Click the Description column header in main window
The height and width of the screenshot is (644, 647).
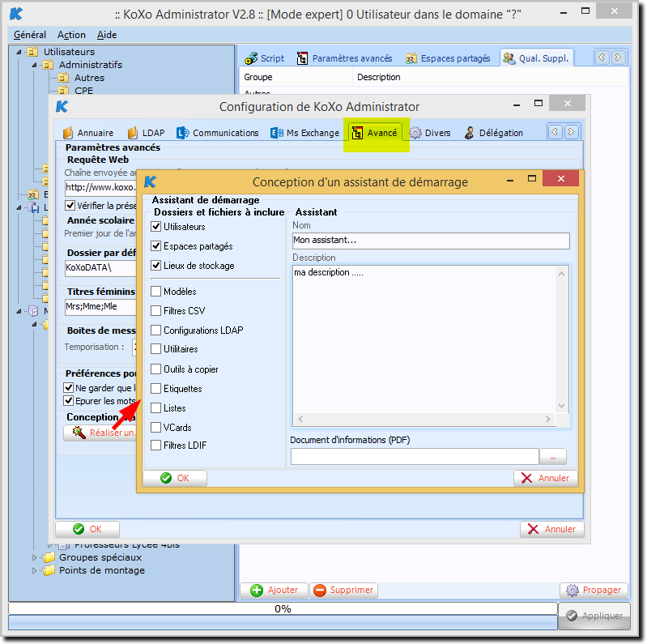491,77
